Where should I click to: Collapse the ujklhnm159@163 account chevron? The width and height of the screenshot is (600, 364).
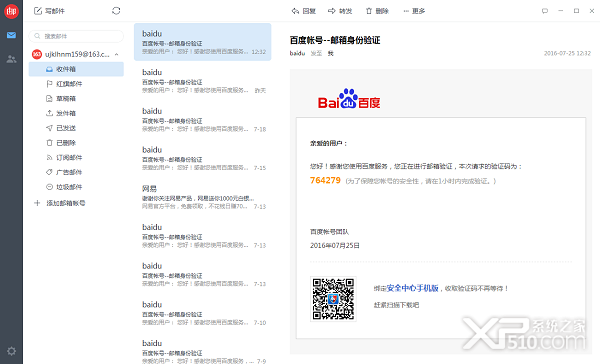coord(116,54)
